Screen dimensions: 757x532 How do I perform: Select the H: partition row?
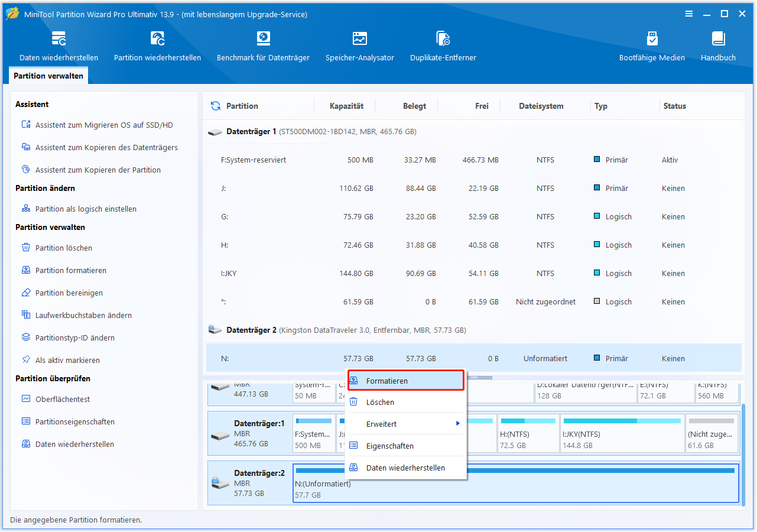coord(474,245)
